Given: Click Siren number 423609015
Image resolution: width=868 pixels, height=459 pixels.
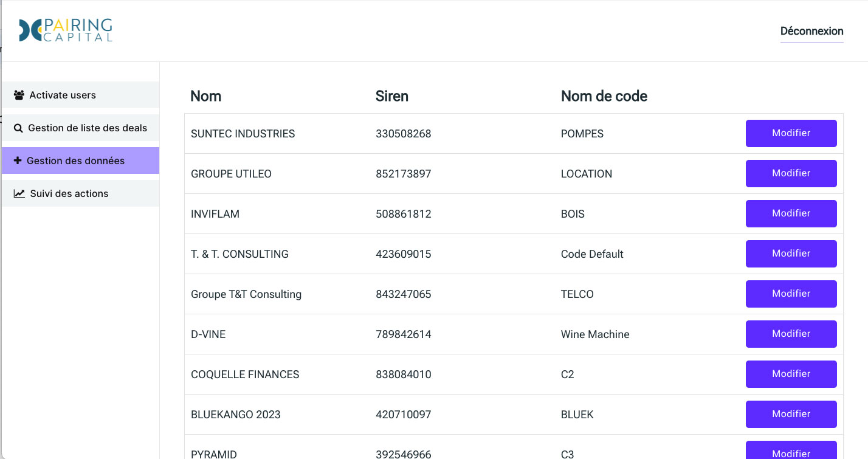Looking at the screenshot, I should [404, 254].
